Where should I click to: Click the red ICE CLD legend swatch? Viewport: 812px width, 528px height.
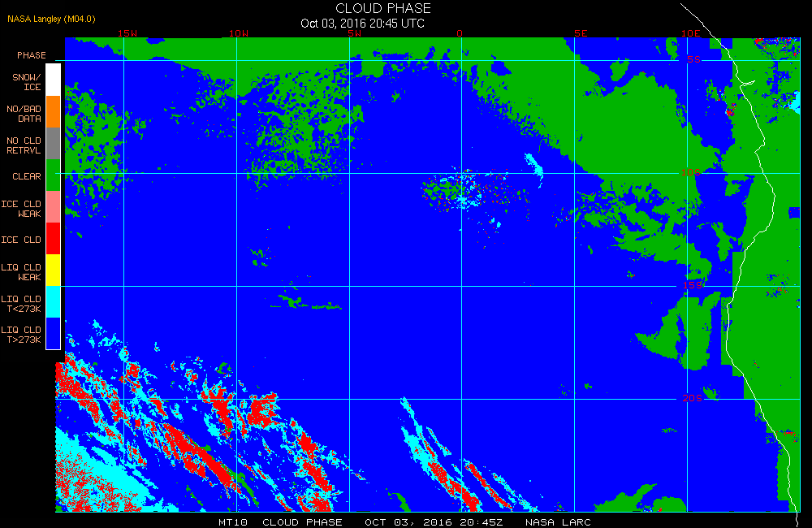[54, 238]
